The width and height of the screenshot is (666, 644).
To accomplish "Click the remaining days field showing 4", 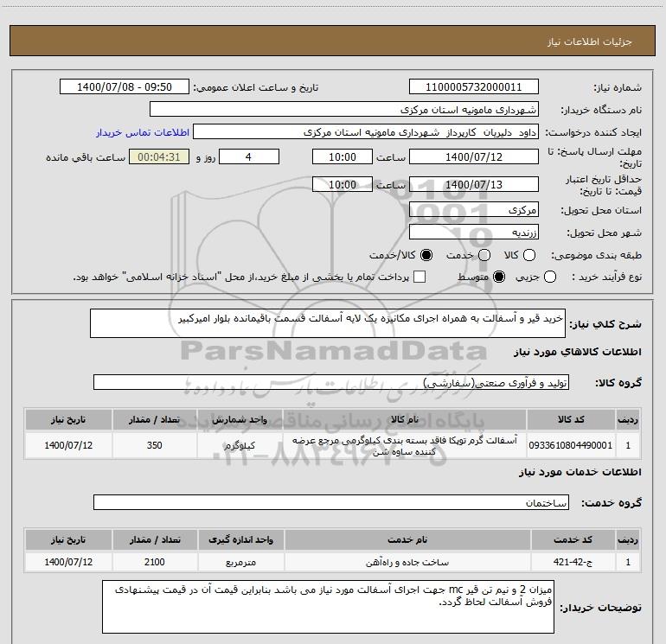I will [x=249, y=157].
